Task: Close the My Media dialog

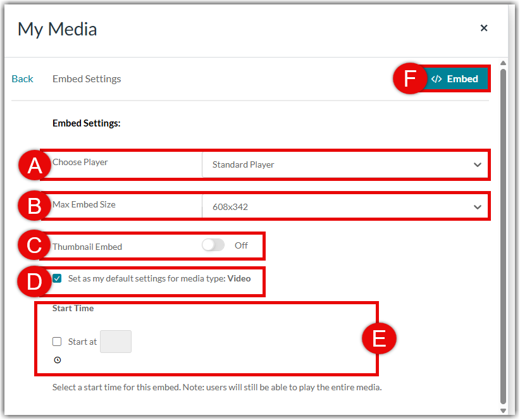Action: (x=484, y=28)
